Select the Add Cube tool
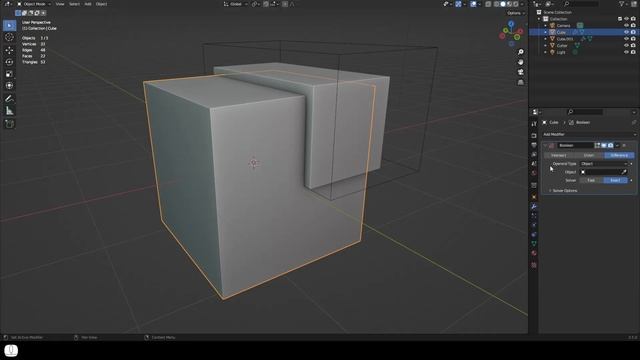 (9, 124)
